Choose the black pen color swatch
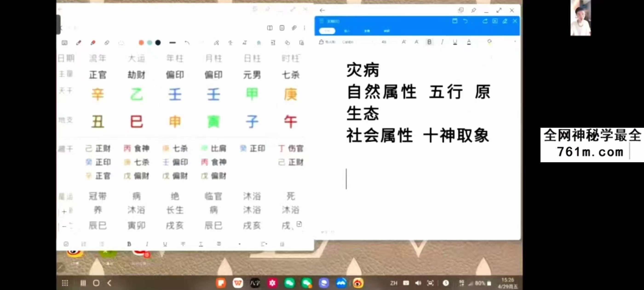The image size is (644, 290). point(158,43)
